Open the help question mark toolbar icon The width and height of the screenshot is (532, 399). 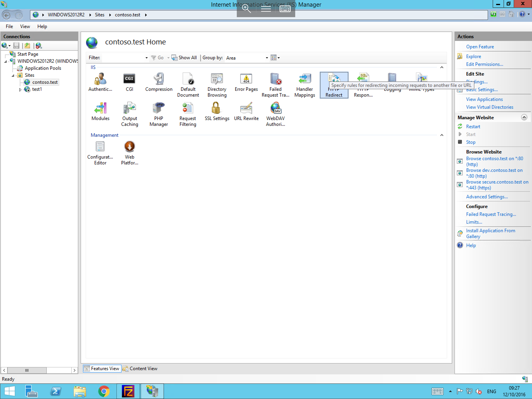coord(522,14)
